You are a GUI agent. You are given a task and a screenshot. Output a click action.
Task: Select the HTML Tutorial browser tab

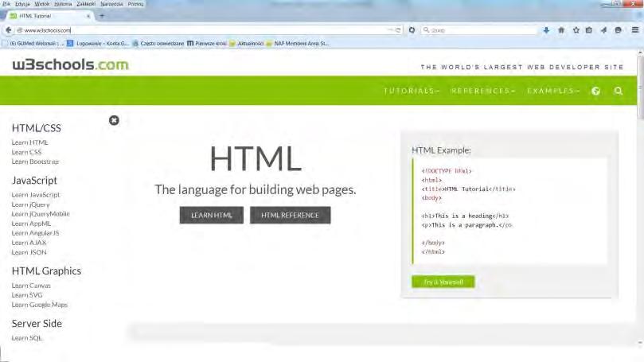point(49,16)
